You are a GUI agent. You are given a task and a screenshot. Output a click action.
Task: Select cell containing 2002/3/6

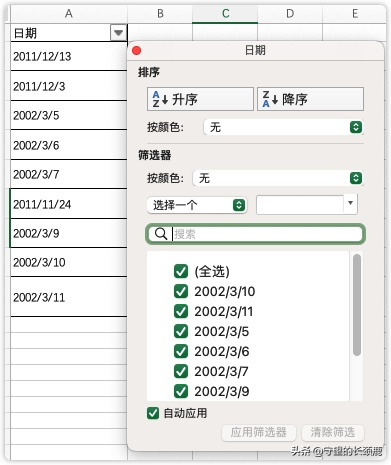[69, 145]
